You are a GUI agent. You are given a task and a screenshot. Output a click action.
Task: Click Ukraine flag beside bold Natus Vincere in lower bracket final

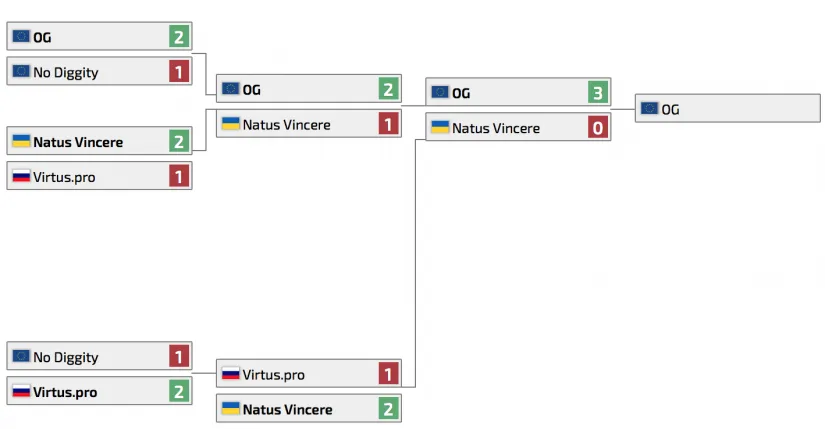(230, 408)
